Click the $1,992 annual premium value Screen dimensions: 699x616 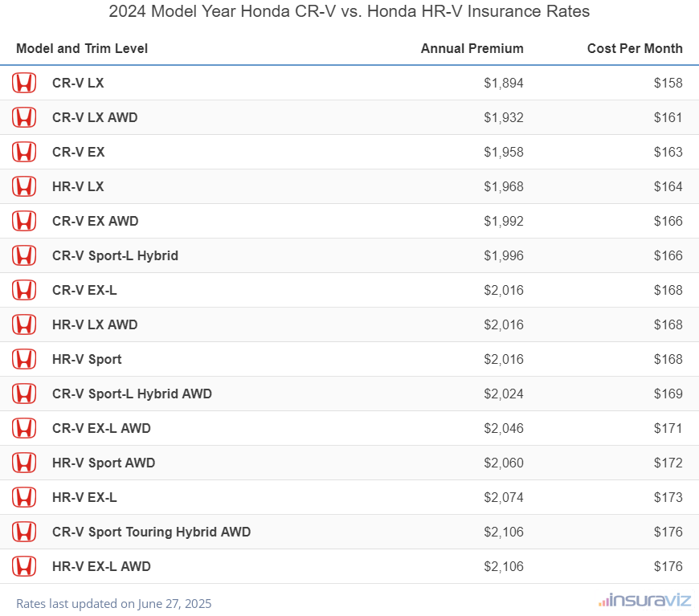(x=504, y=222)
